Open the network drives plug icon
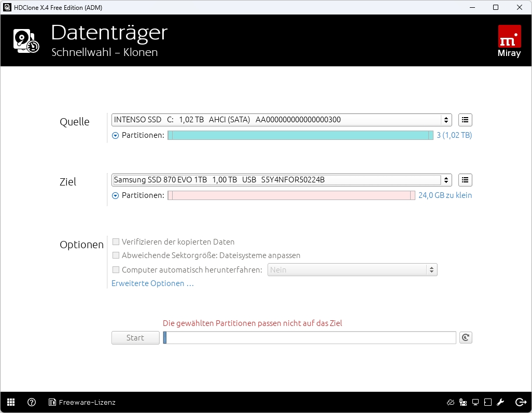This screenshot has height=413, width=532. tap(463, 403)
